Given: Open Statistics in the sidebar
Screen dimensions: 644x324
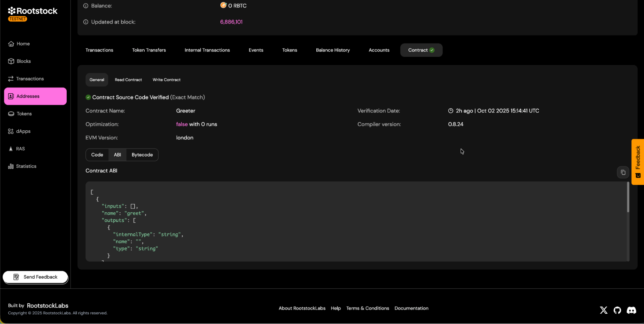Looking at the screenshot, I should pyautogui.click(x=26, y=166).
